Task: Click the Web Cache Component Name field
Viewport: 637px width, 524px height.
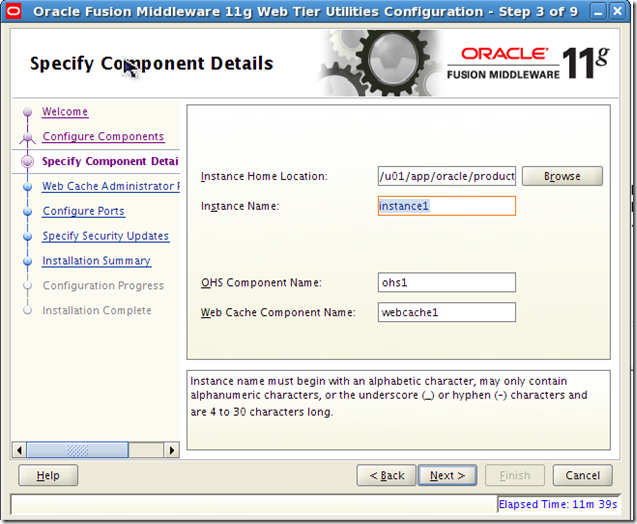Action: (x=446, y=312)
